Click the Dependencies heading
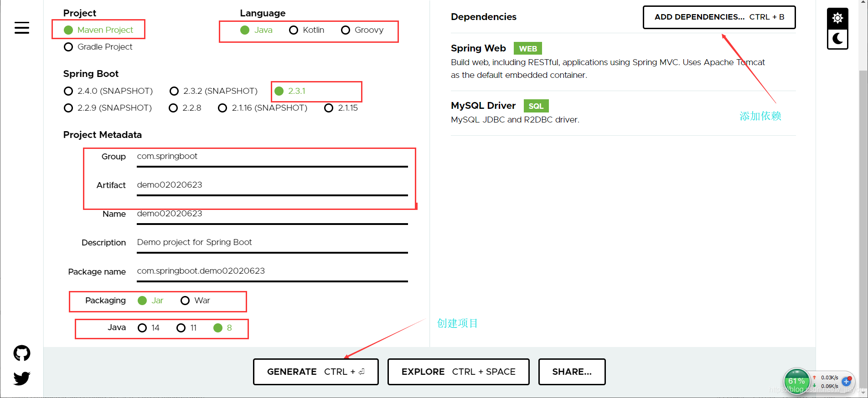This screenshot has width=868, height=398. point(484,17)
